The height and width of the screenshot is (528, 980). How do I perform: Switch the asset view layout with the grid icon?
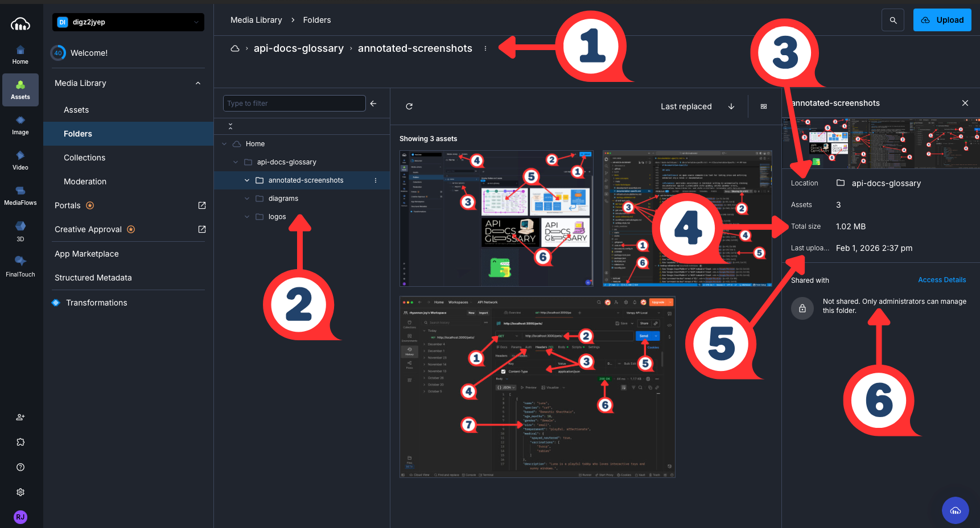[x=764, y=106]
